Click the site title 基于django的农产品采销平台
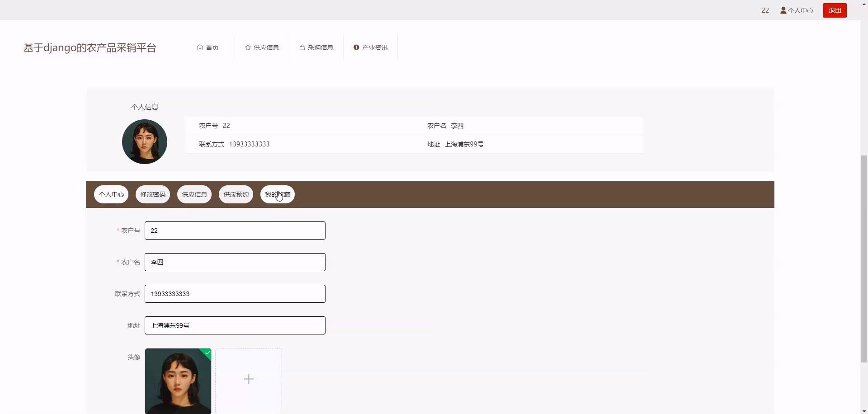 (x=90, y=48)
